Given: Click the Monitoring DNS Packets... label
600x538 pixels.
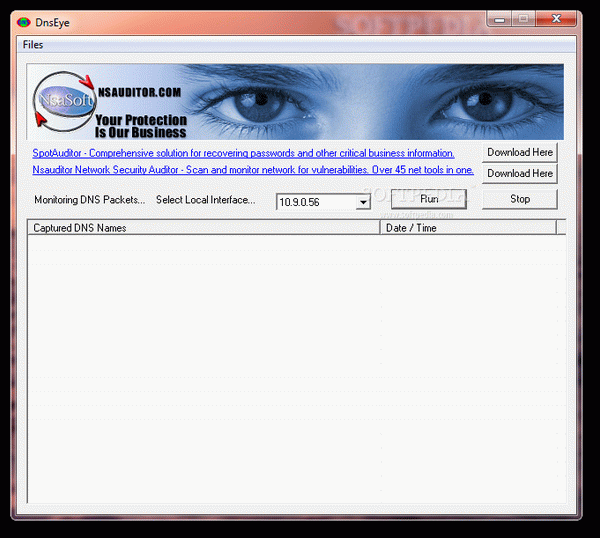Looking at the screenshot, I should coord(90,200).
